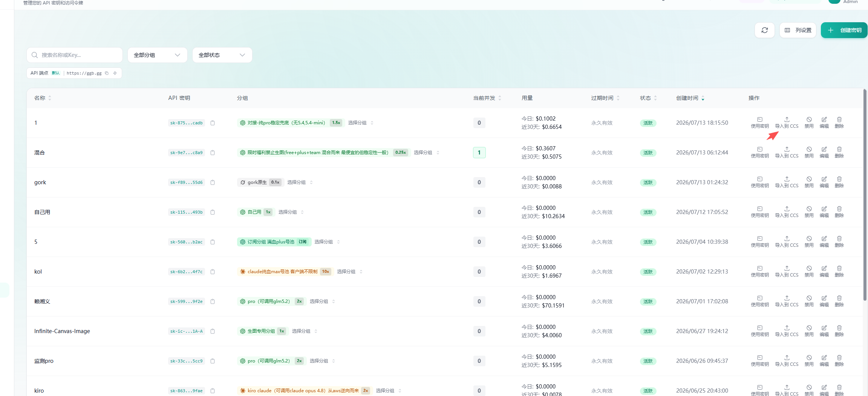
Task: Sort table by 过期时间 column
Action: (x=605, y=98)
